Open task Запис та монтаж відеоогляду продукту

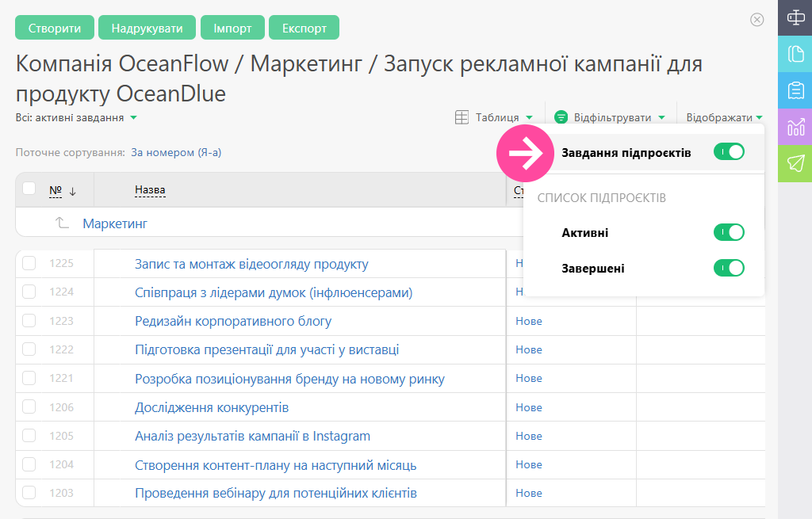coord(251,264)
